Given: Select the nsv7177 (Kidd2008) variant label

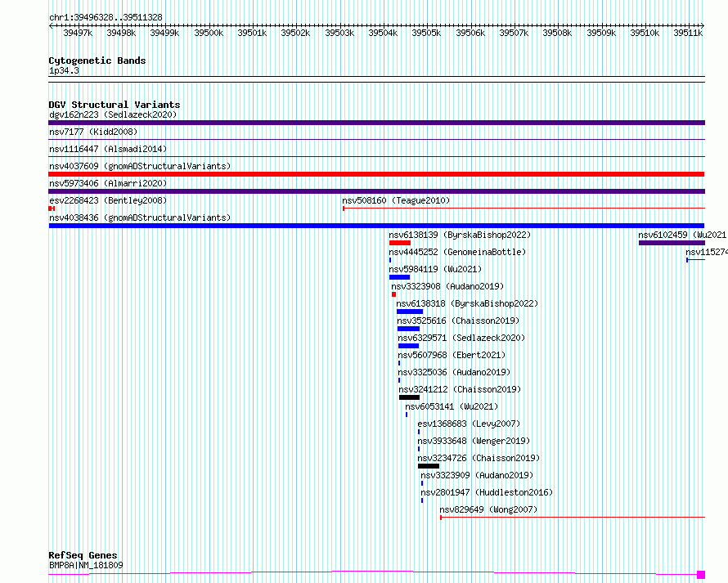Looking at the screenshot, I should 93,132.
